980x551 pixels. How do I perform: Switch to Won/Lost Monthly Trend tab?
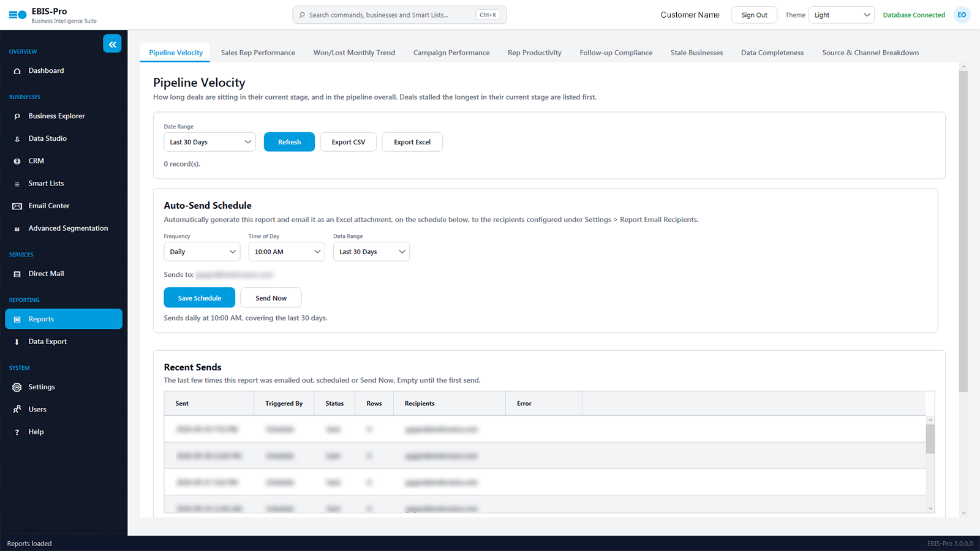click(x=354, y=53)
